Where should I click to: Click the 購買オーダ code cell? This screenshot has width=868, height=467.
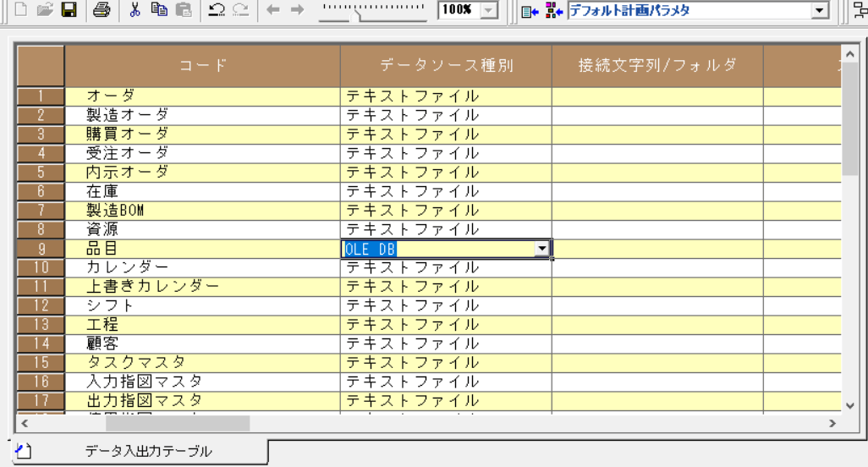pyautogui.click(x=202, y=134)
